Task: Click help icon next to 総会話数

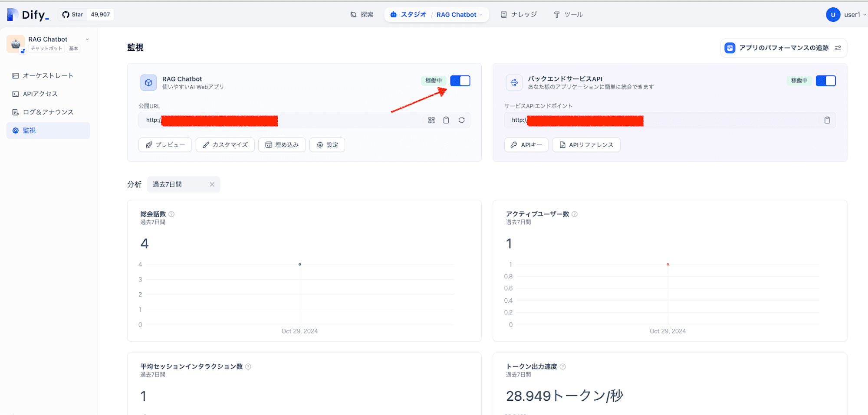Action: click(171, 214)
